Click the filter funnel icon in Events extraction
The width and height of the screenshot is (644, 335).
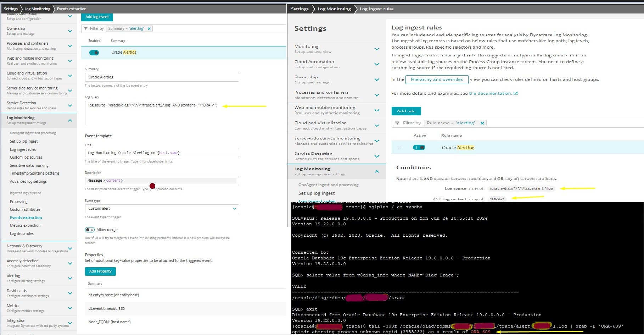pos(86,29)
